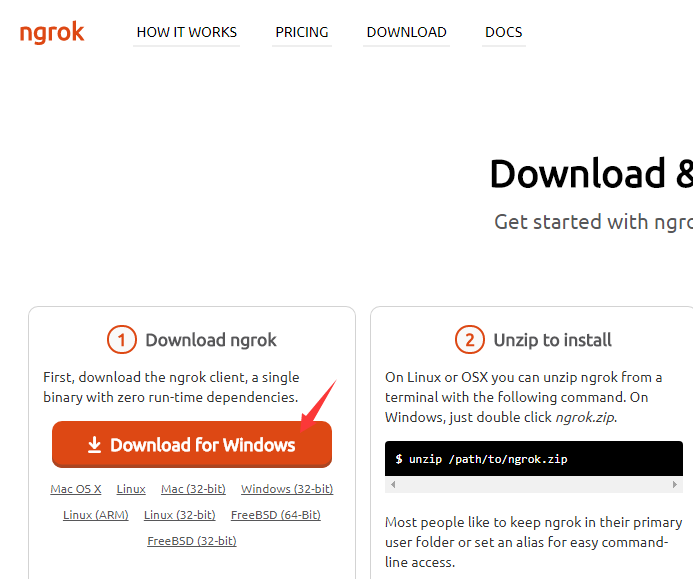Click 'Most people like to keep ngrok' paragraph

coord(533,542)
